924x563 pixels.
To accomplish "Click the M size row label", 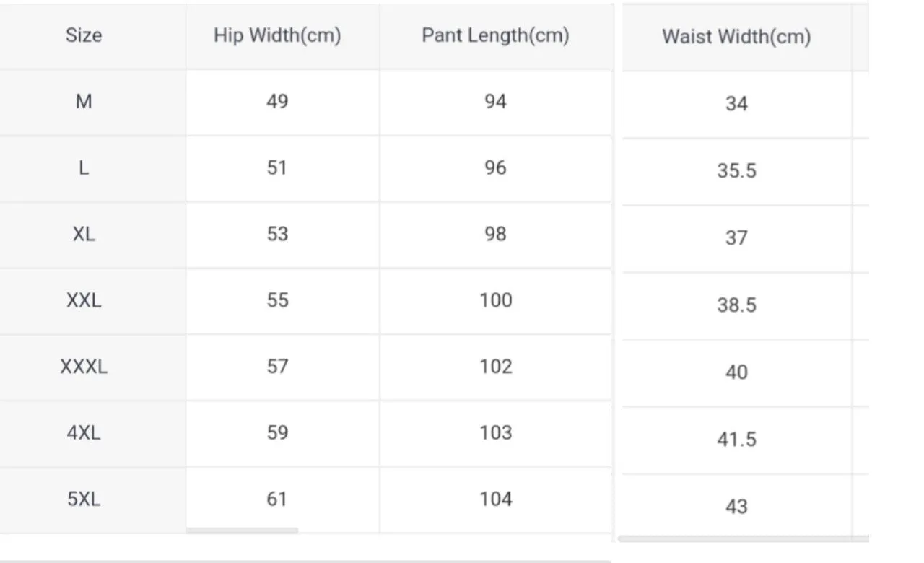I will click(84, 102).
